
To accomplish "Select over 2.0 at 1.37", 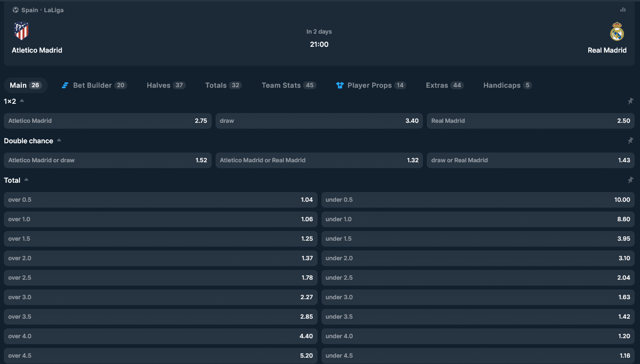I will (160, 258).
